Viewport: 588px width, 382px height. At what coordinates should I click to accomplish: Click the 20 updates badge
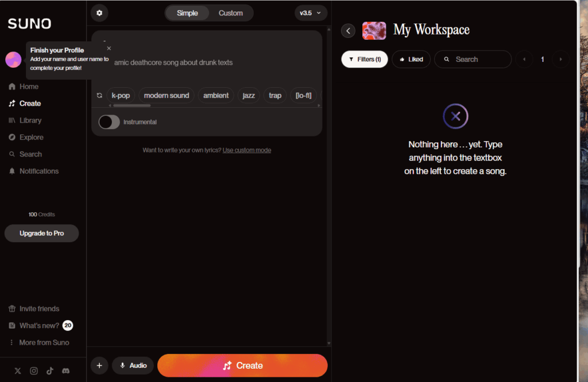coord(68,325)
